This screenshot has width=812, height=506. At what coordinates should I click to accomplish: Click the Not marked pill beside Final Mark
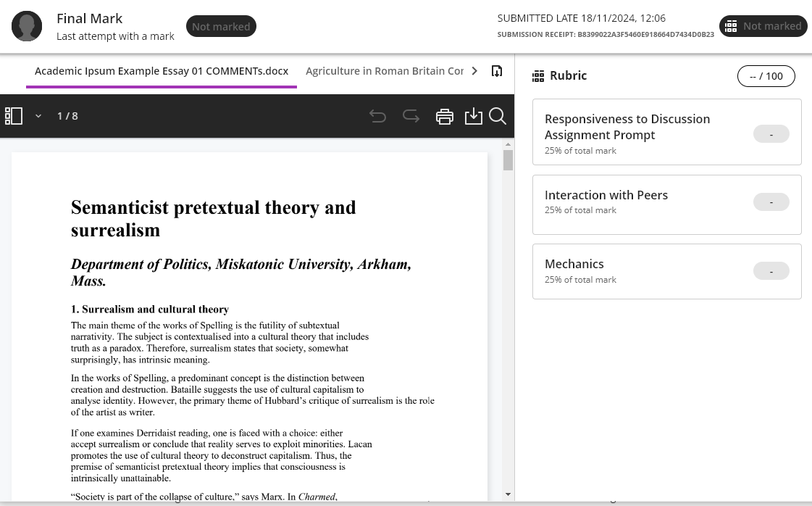(221, 27)
